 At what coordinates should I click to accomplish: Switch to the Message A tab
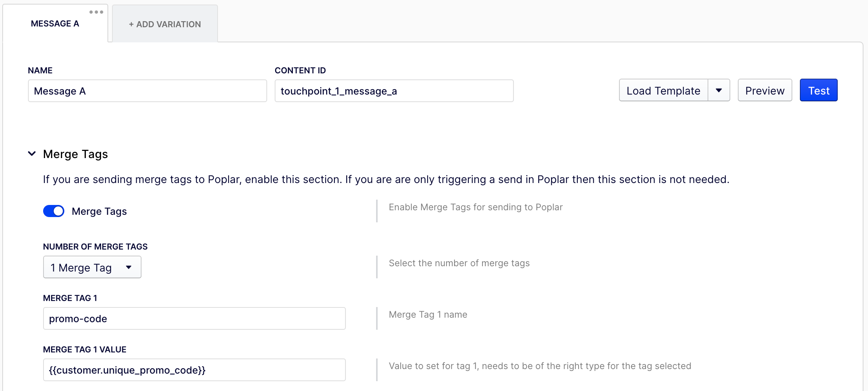tap(55, 24)
